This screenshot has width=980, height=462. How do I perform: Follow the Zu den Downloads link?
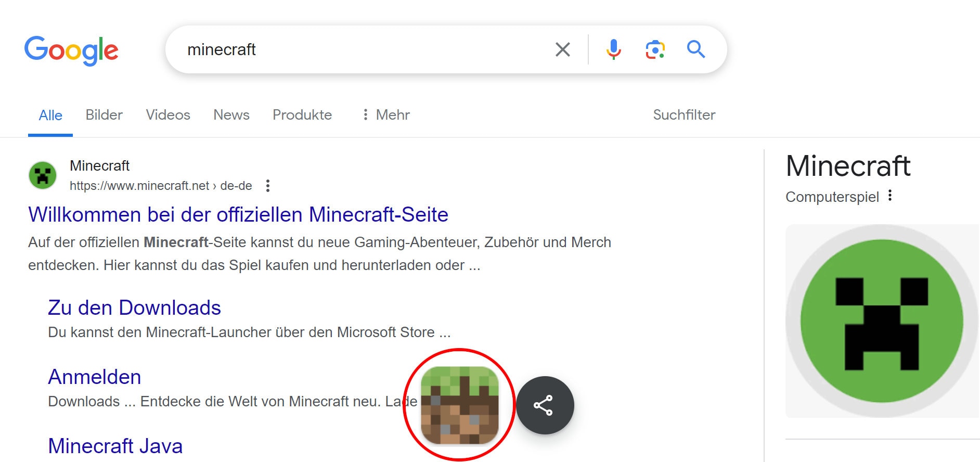(134, 307)
